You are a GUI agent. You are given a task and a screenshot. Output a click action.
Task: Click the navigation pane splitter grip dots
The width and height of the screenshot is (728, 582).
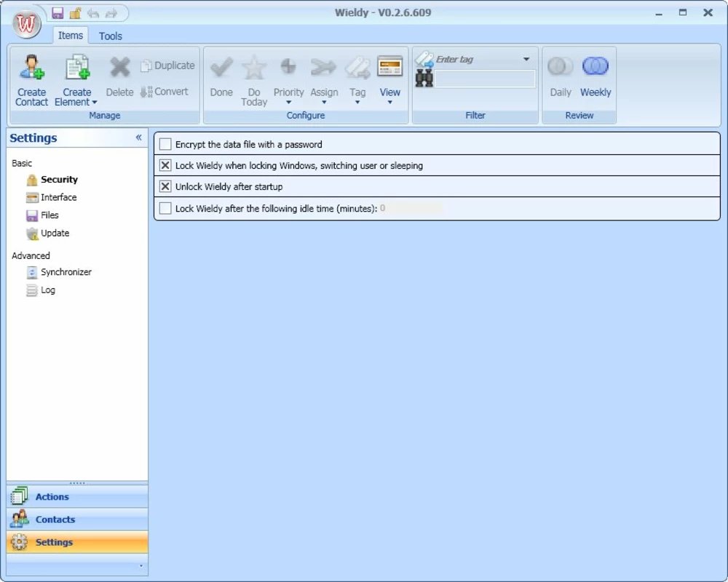pos(77,483)
